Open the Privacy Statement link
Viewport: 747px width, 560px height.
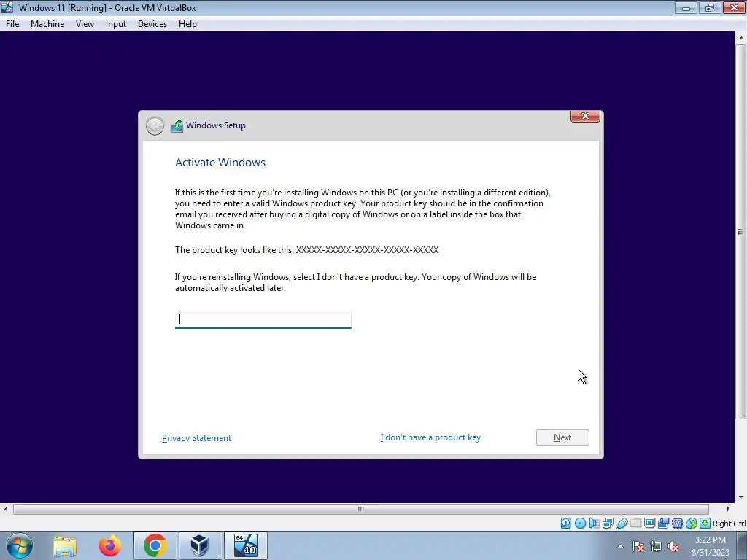(x=196, y=437)
